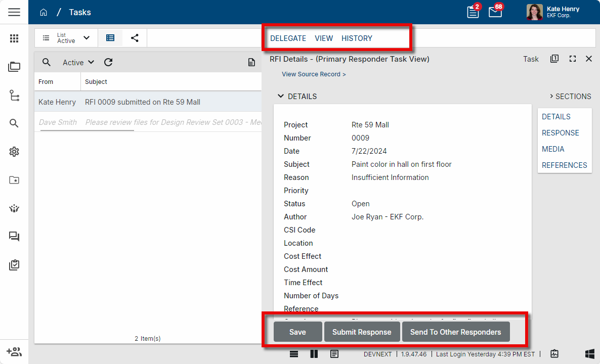
Task: Refresh the Active tasks list
Action: 108,62
